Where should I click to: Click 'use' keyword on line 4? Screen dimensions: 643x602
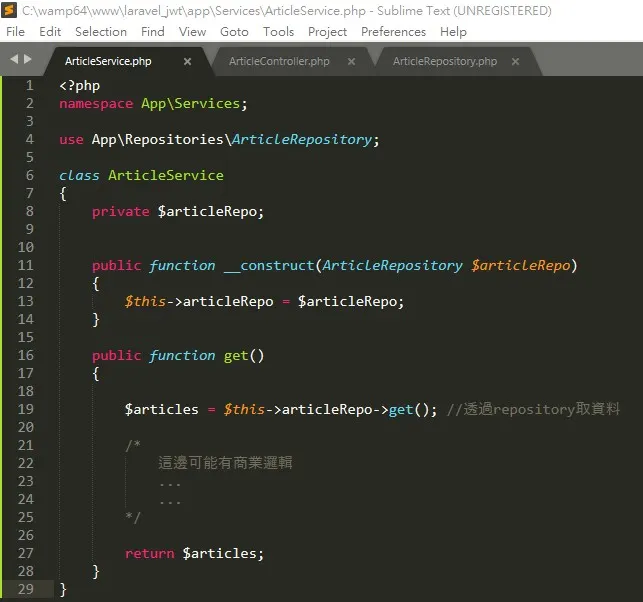pos(71,140)
